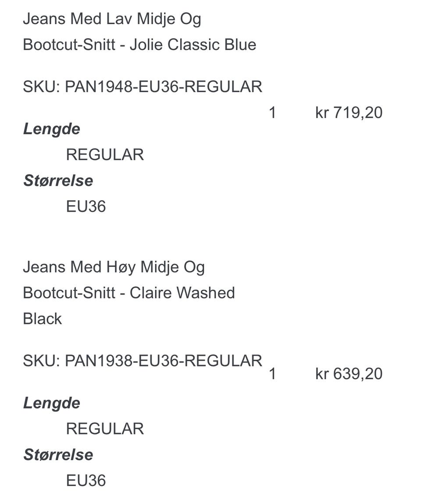Screen dimensions: 421x504
Task: Click the price kr 719,20
Action: (349, 113)
